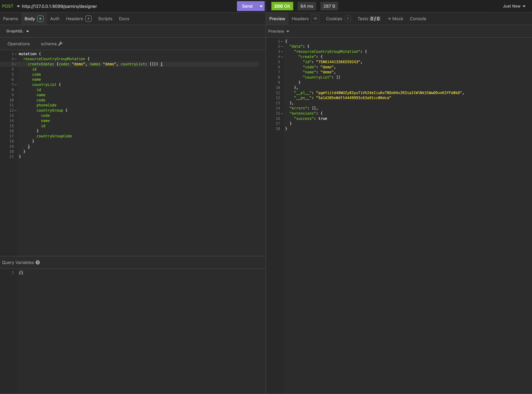532x394 pixels.
Task: Switch to the Scripts tab
Action: (x=105, y=19)
